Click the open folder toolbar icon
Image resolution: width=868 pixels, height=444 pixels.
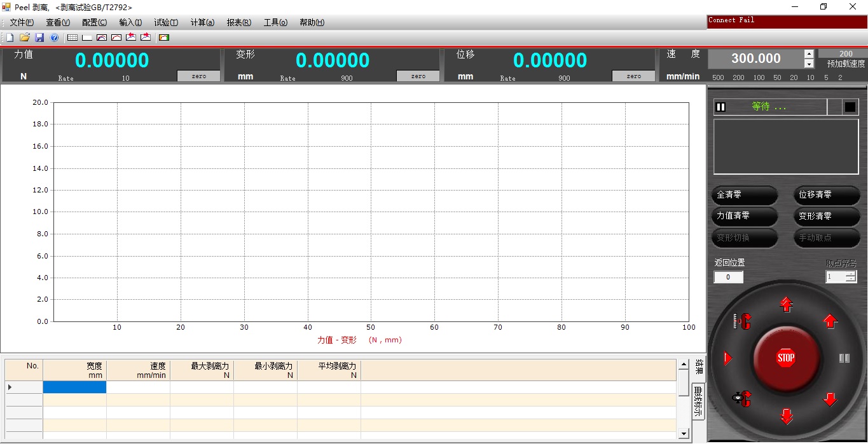tap(24, 38)
